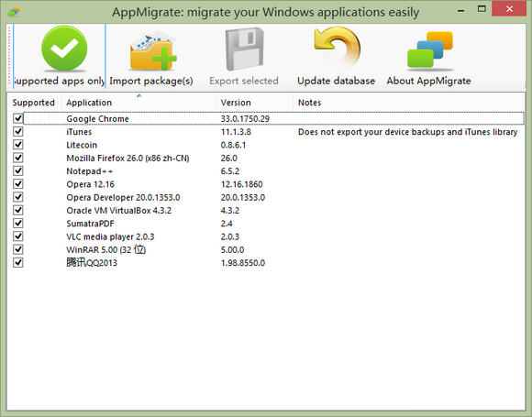
Task: Select the 腾讯QQ2013 application name
Action: pyautogui.click(x=92, y=263)
